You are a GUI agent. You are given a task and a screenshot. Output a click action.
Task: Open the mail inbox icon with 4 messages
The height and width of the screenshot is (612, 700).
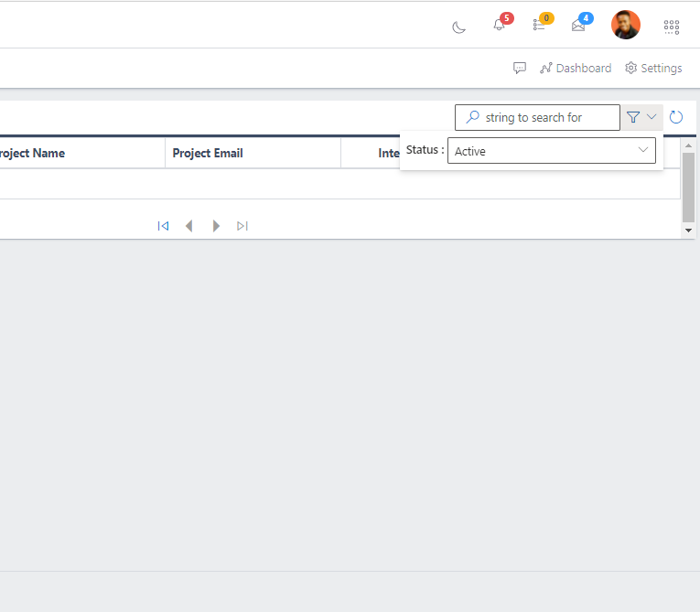click(578, 26)
